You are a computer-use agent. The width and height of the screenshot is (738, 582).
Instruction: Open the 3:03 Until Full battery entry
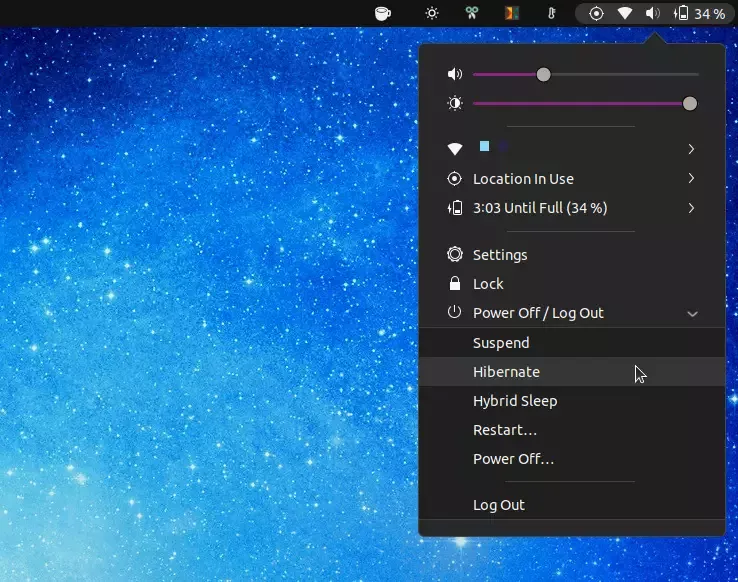click(x=571, y=208)
